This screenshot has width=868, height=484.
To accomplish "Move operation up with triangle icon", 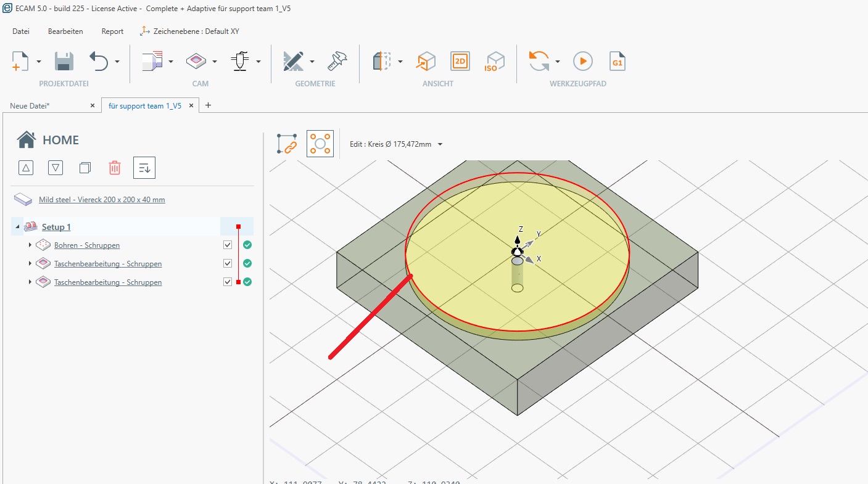I will (x=26, y=168).
